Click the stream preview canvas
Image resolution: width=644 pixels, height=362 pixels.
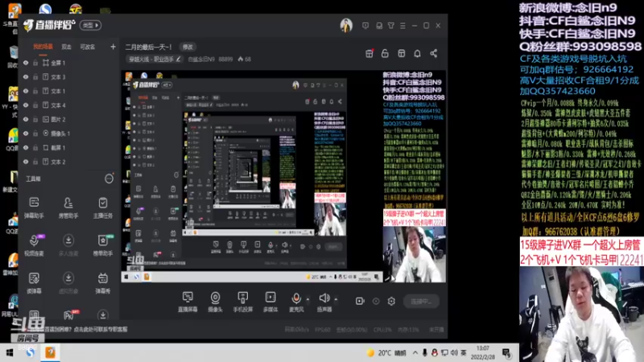coord(283,176)
